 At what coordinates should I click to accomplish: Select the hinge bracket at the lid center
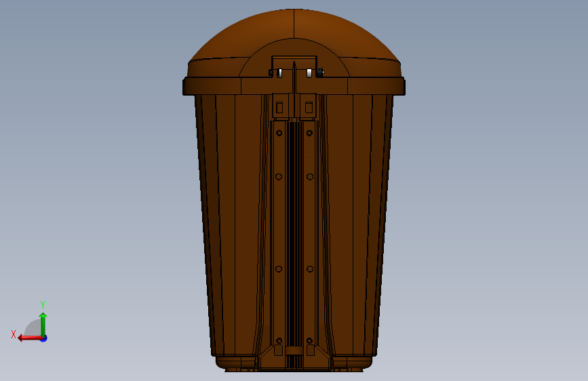(x=294, y=66)
